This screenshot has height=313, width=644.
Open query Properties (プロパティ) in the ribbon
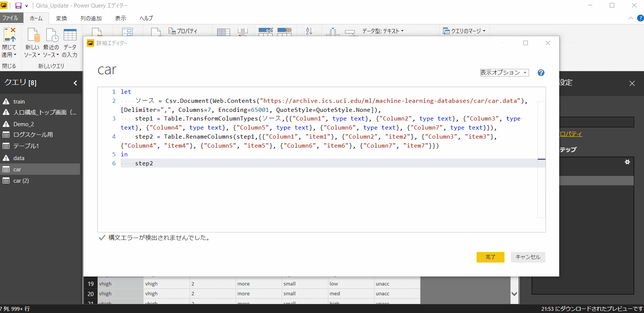click(x=183, y=31)
